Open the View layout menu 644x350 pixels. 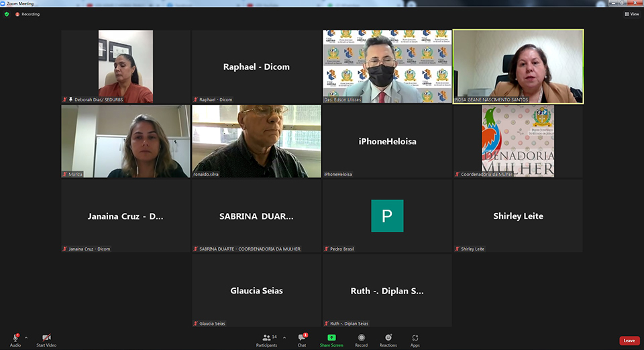[x=631, y=14]
